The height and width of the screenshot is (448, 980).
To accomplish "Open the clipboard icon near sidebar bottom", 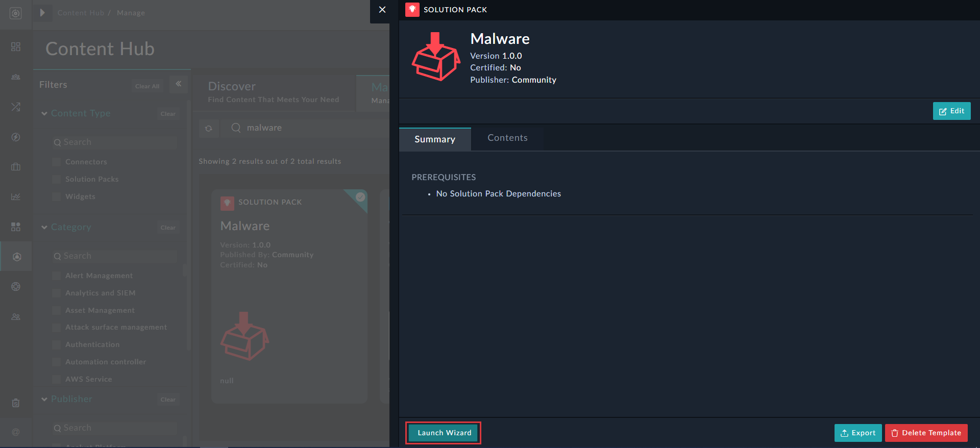I will [16, 403].
